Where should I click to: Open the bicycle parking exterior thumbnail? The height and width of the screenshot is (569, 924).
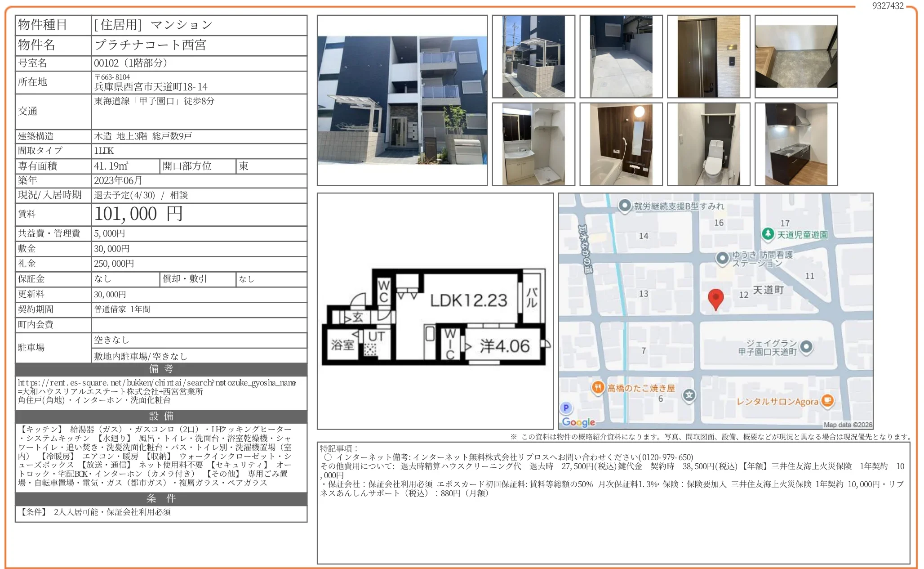tap(533, 56)
